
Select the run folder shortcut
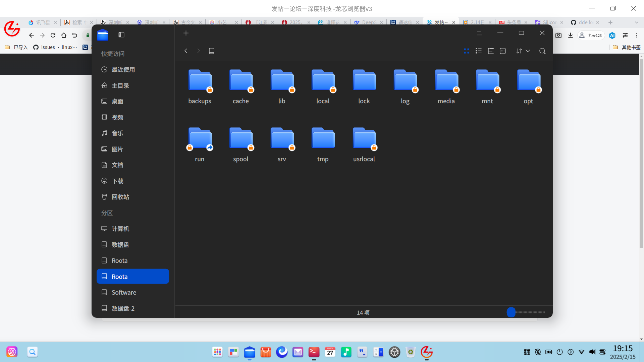200,144
